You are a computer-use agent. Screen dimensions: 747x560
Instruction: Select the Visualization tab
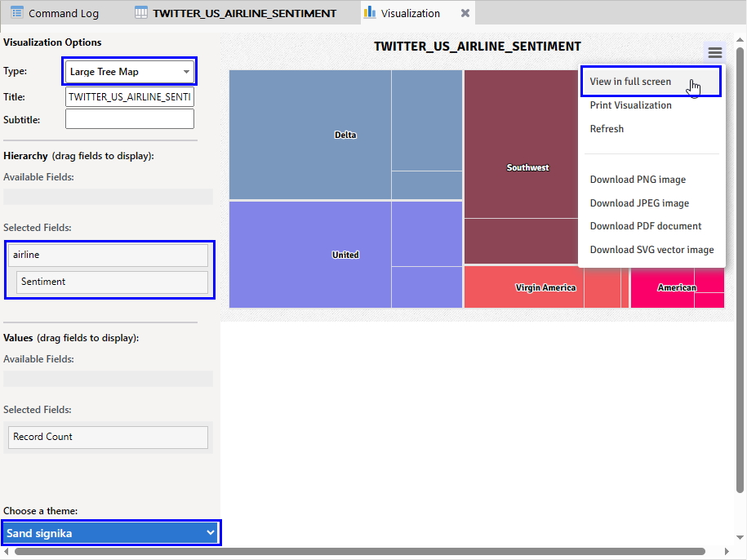click(410, 13)
